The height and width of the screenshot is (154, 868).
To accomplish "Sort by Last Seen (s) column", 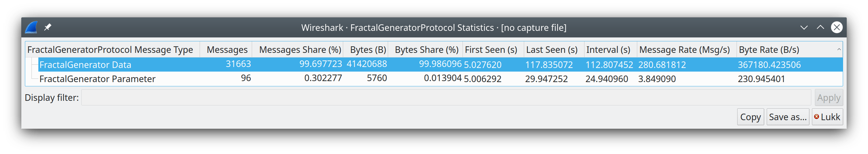I will click(x=552, y=50).
